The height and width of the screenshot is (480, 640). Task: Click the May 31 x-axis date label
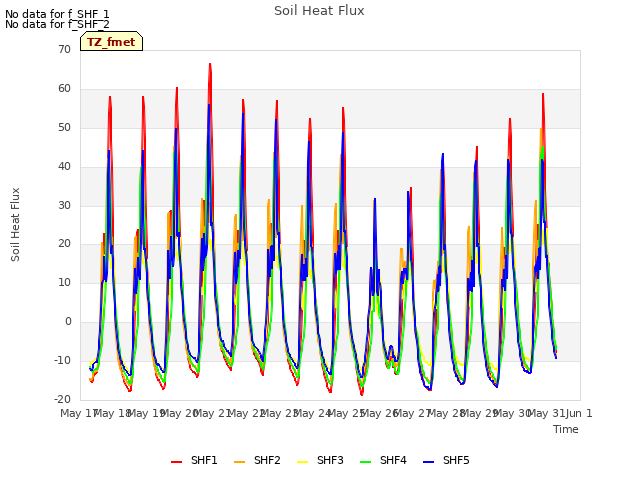(546, 413)
